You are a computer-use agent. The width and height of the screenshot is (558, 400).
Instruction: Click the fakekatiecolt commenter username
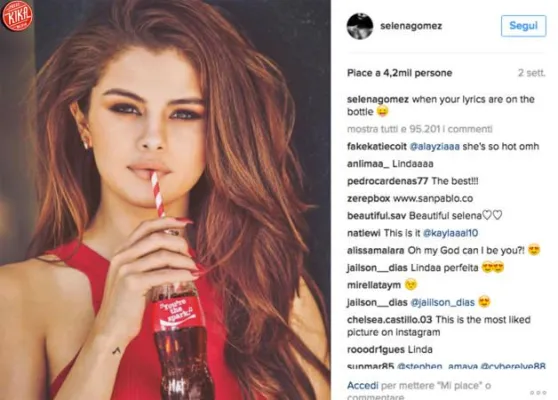(377, 146)
